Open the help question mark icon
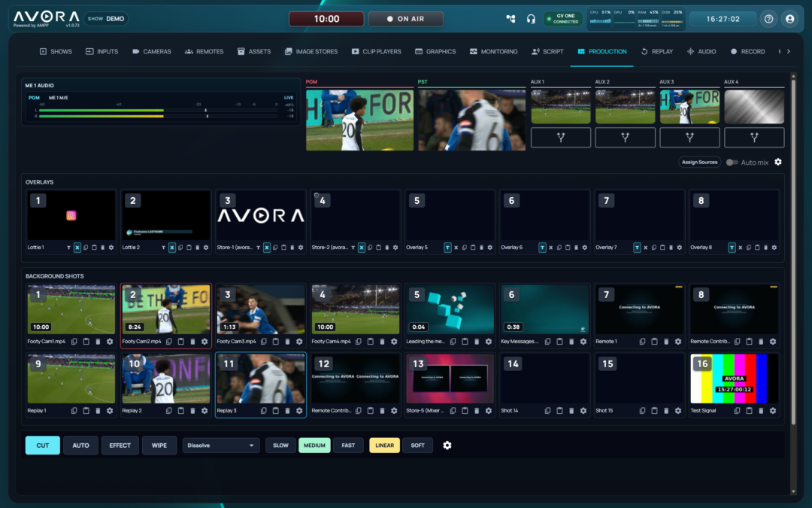Screen dimensions: 812x508 (768, 19)
